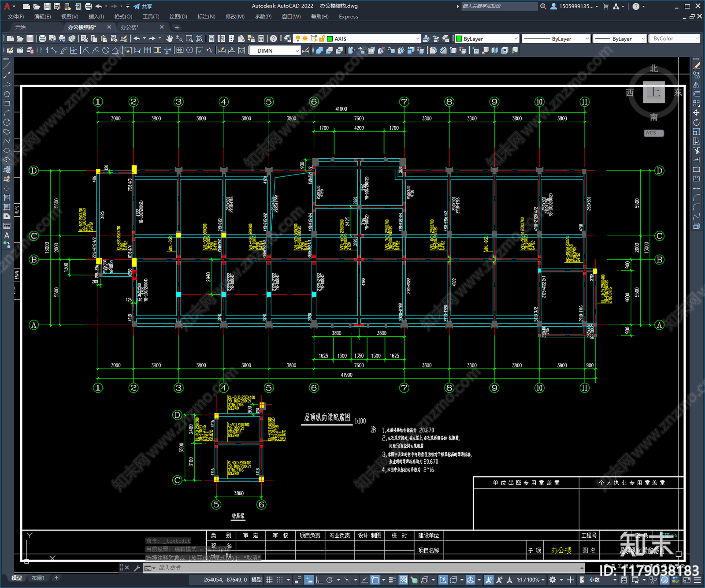Open the AXIS layer dropdown
Screen dimensions: 705x588
pyautogui.click(x=418, y=39)
